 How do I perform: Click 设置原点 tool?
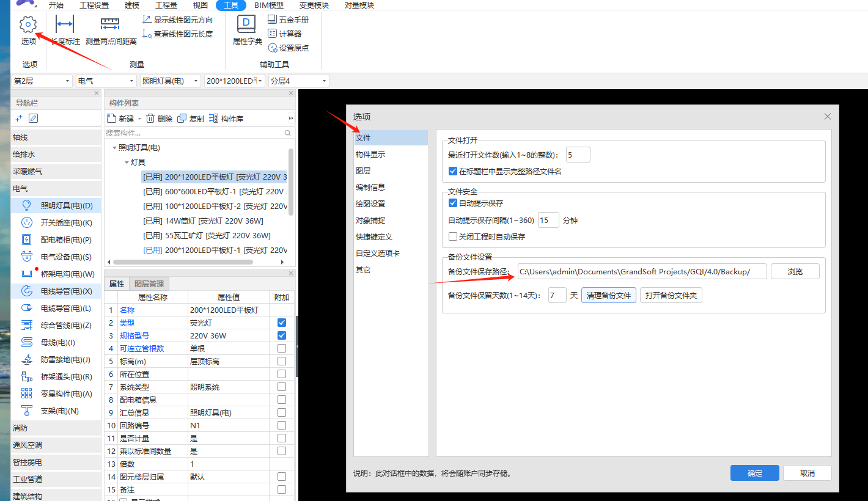(289, 48)
